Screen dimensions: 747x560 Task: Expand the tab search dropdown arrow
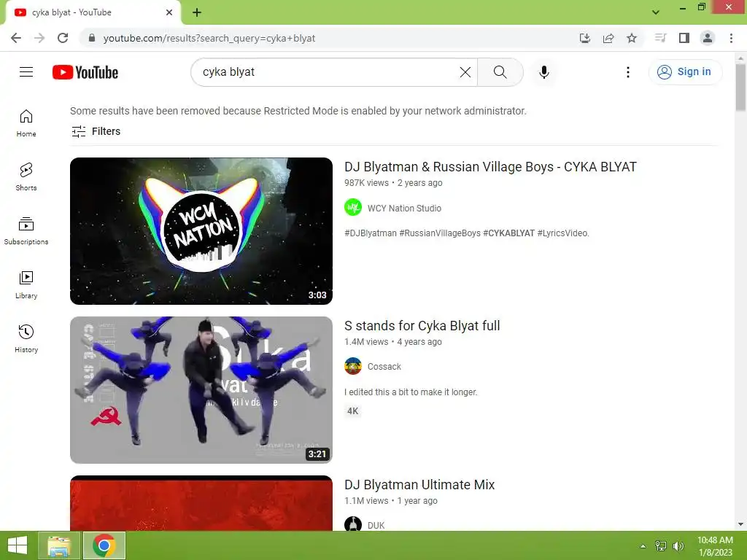pos(656,12)
